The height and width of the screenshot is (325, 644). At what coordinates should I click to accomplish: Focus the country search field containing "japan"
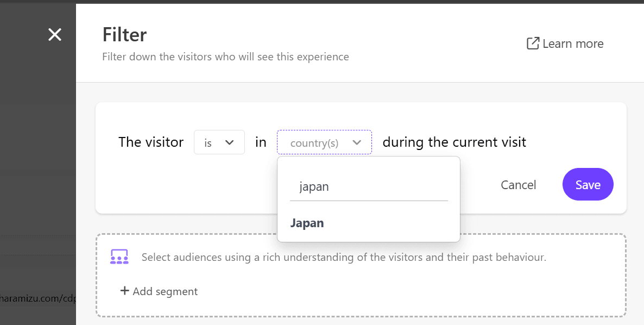369,187
